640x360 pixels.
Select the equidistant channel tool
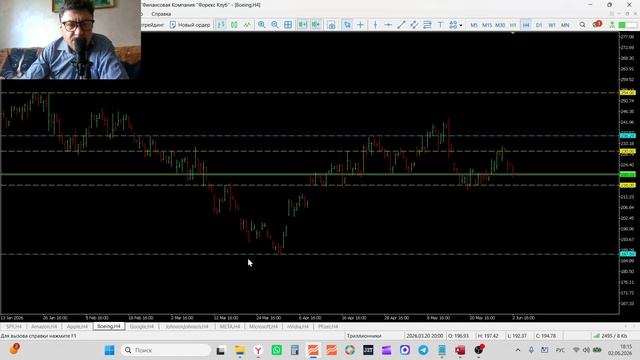[x=414, y=25]
